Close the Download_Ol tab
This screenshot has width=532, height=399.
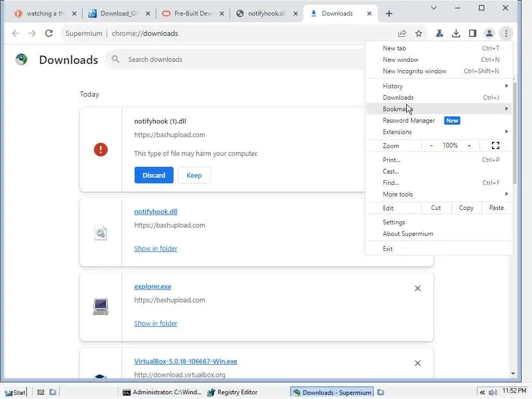[x=148, y=14]
